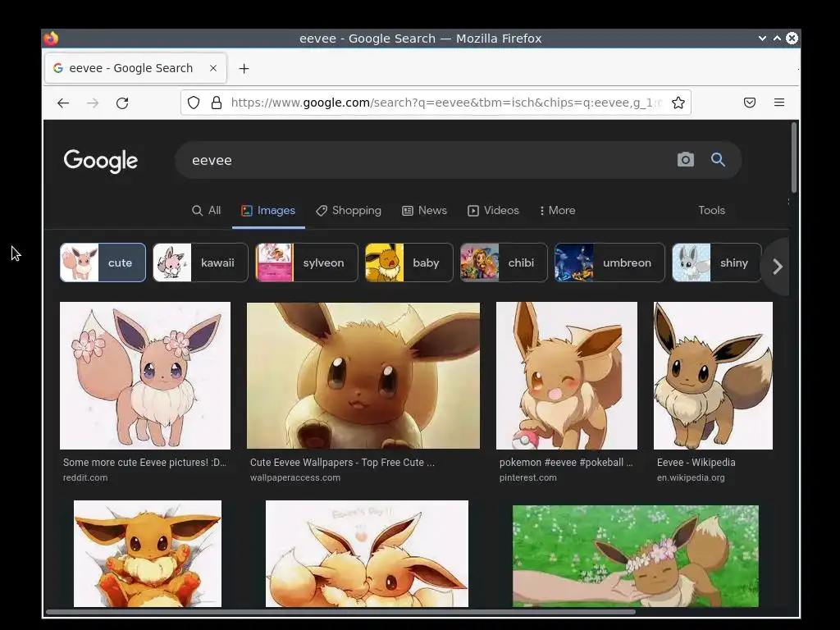Click the wallpaperaccess.com source link
The width and height of the screenshot is (840, 630).
(x=294, y=477)
